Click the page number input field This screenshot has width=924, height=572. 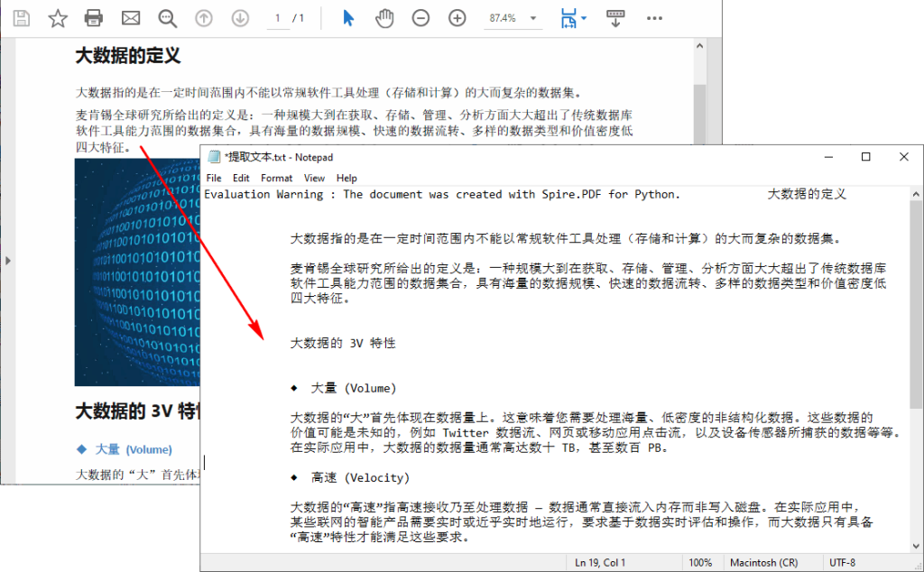click(x=277, y=17)
